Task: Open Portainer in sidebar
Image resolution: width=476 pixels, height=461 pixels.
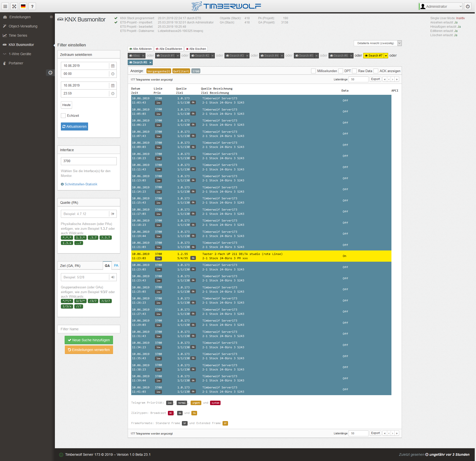Action: click(16, 63)
